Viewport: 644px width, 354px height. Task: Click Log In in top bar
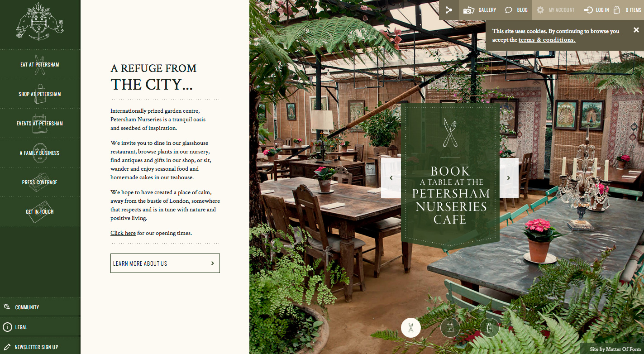[x=596, y=10]
